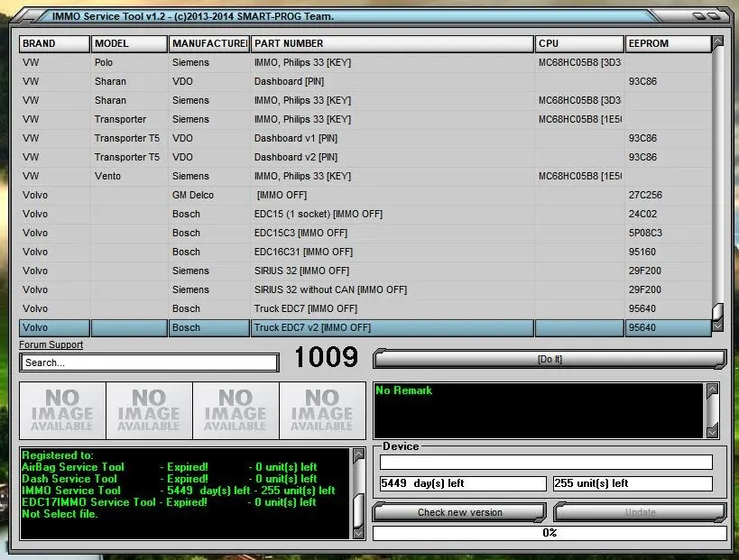
Task: Click the table's scroll-up arrow
Action: coord(717,42)
